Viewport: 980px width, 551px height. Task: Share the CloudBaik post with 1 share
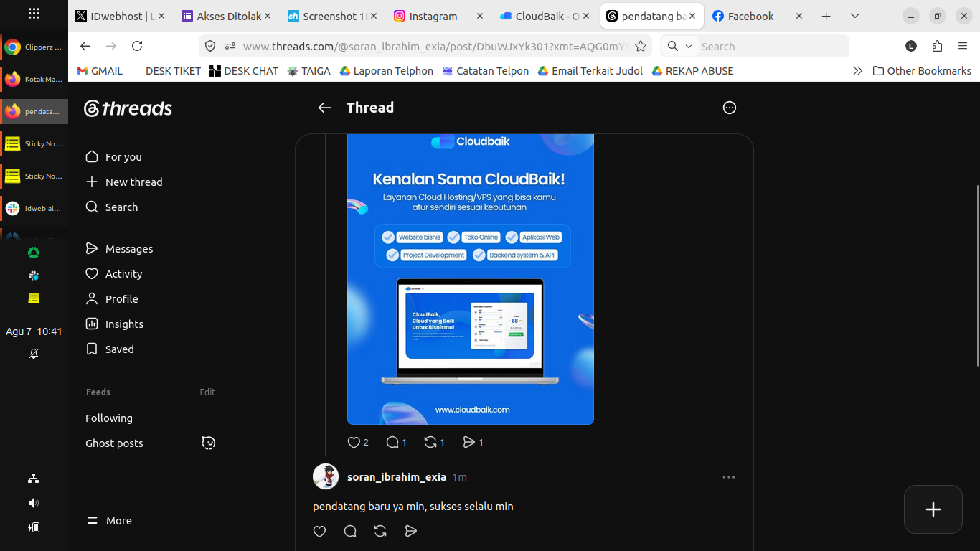click(473, 443)
